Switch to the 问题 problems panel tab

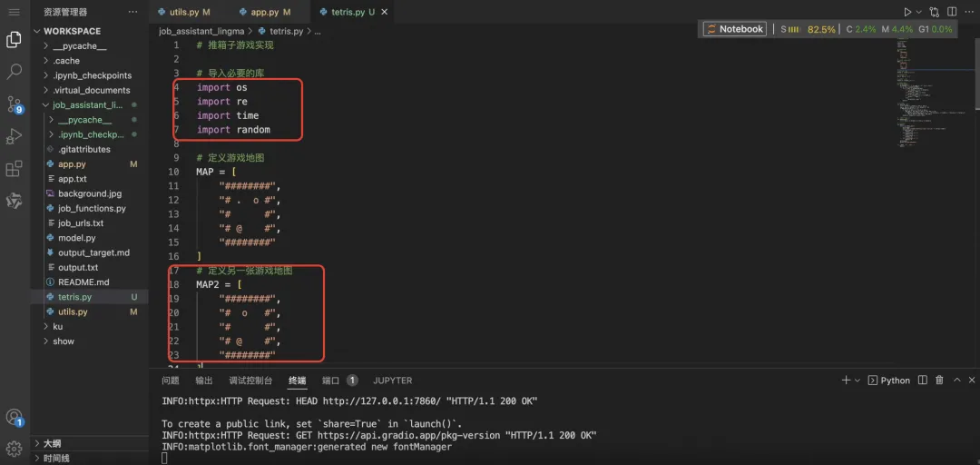click(170, 381)
